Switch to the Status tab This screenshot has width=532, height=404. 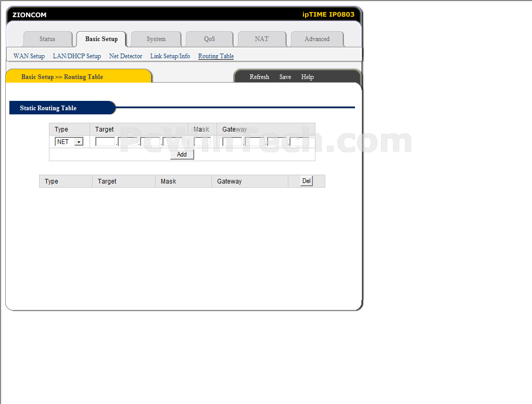(x=47, y=39)
